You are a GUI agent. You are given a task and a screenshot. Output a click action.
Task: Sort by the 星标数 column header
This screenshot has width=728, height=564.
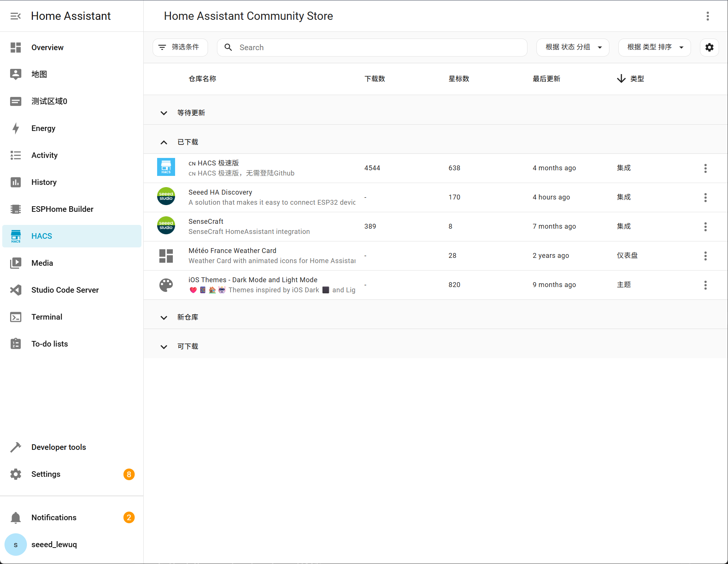point(459,79)
